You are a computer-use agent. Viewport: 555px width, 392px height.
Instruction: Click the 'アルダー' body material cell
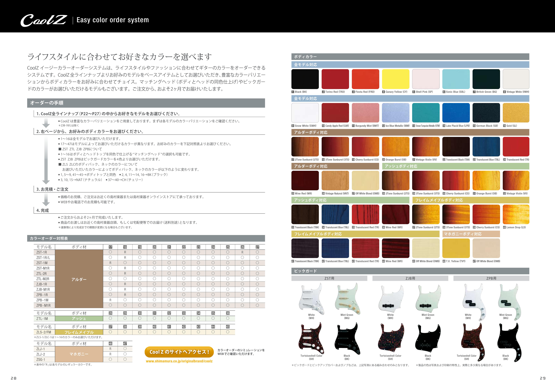79,279
